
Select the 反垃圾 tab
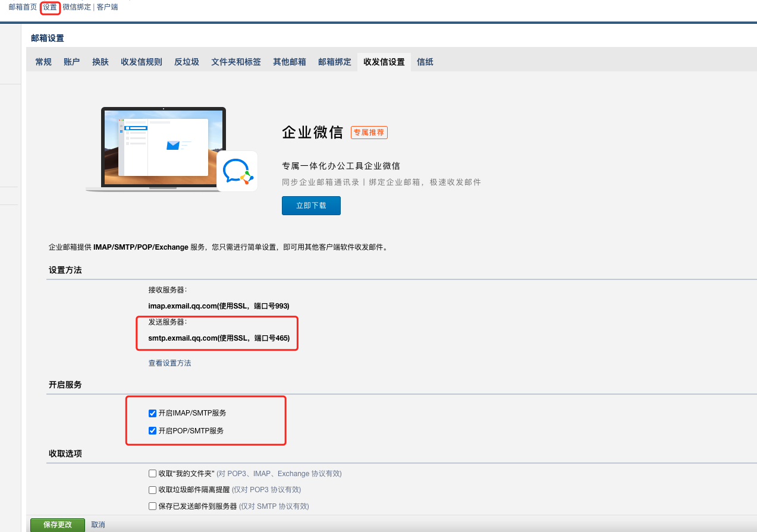(187, 62)
